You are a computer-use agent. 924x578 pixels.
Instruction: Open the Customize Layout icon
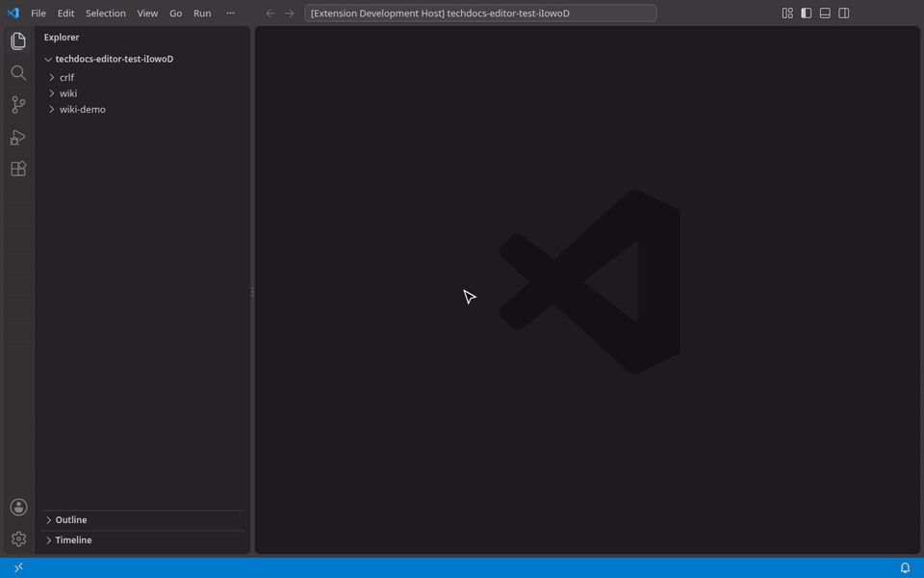pyautogui.click(x=787, y=13)
